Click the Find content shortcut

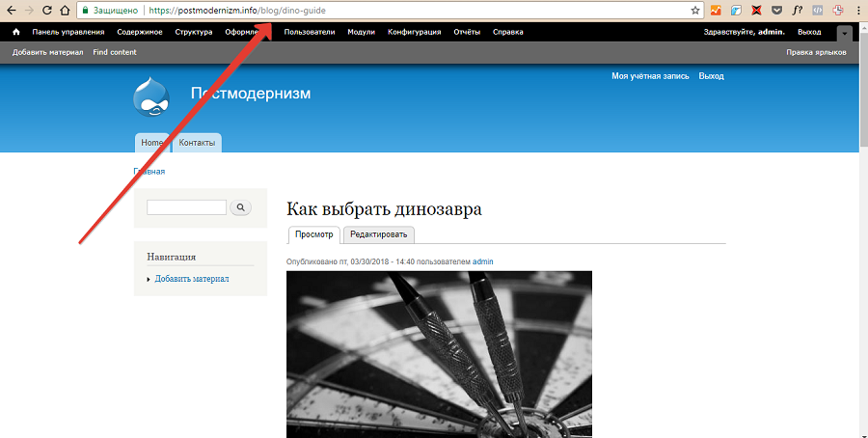115,52
